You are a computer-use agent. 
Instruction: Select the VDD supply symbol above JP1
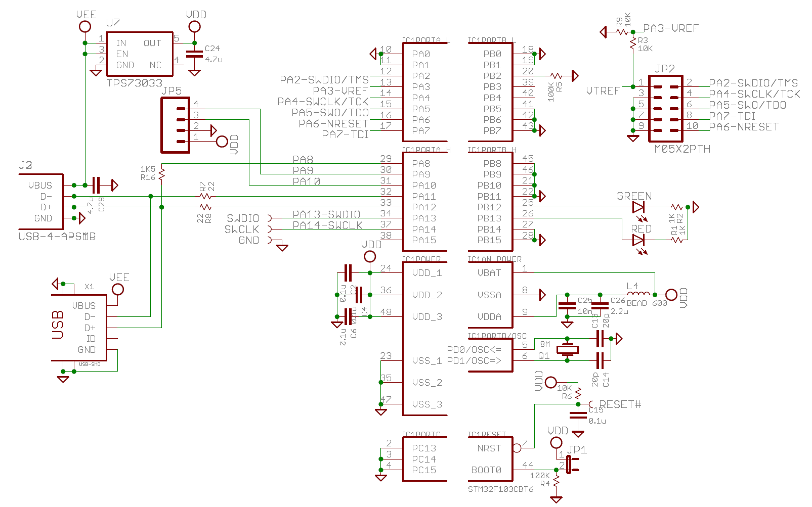coord(556,443)
